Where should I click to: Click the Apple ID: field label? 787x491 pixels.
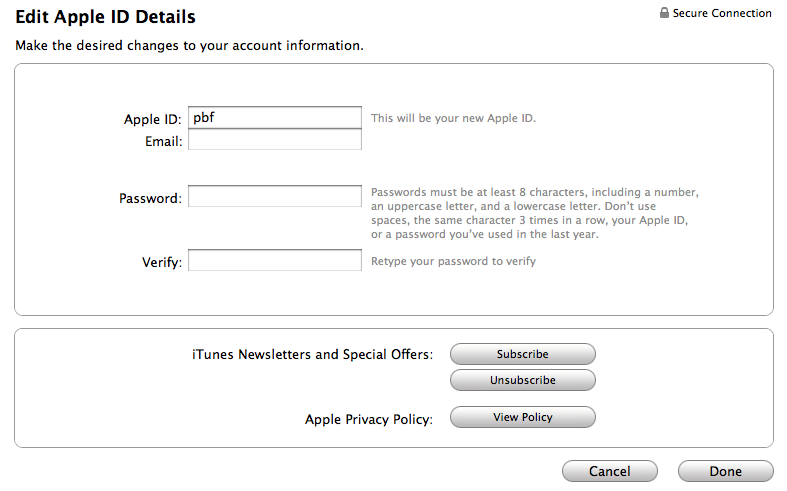pos(153,119)
